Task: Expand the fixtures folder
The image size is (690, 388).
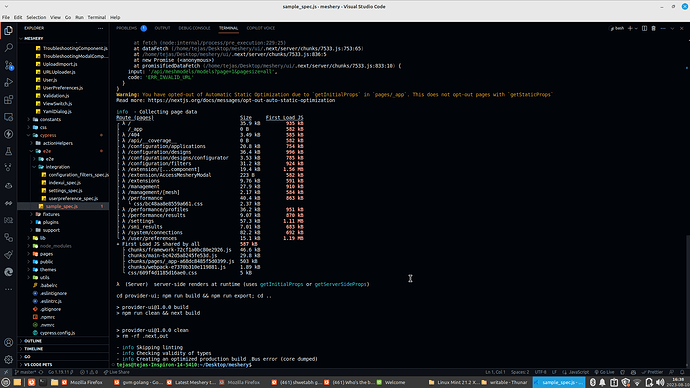Action: 51,214
